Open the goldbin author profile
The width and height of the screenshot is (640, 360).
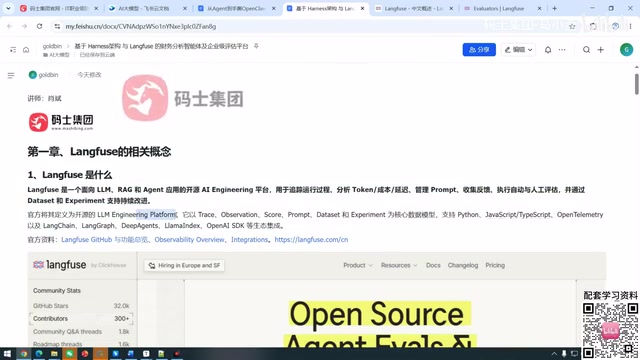(44, 75)
